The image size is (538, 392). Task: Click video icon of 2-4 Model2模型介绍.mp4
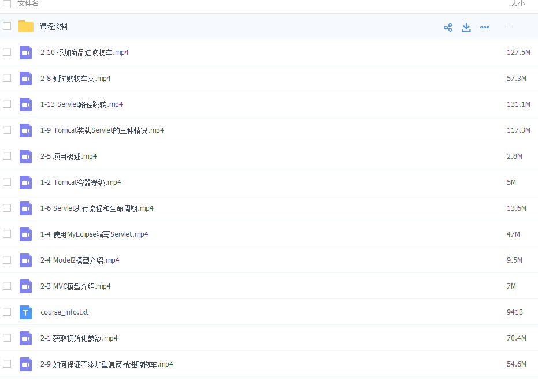(26, 260)
